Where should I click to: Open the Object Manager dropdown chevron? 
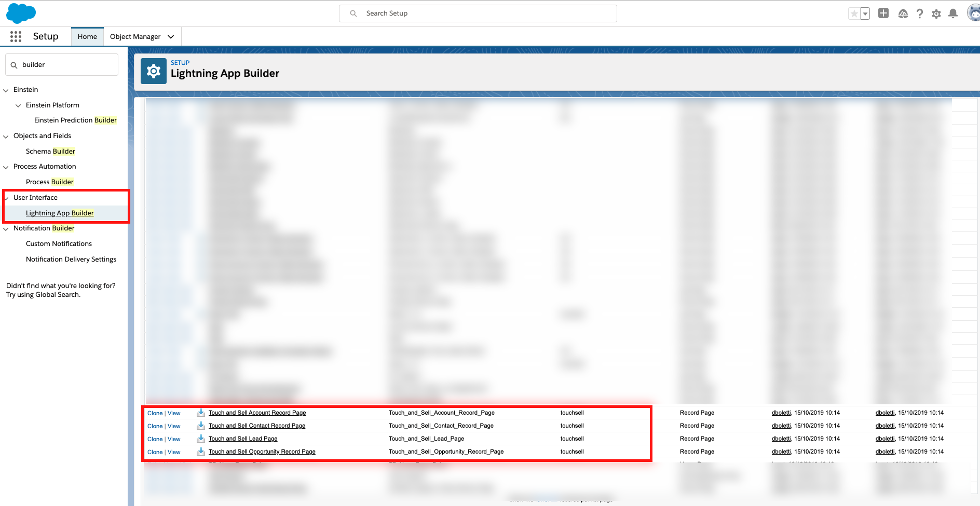pos(171,37)
